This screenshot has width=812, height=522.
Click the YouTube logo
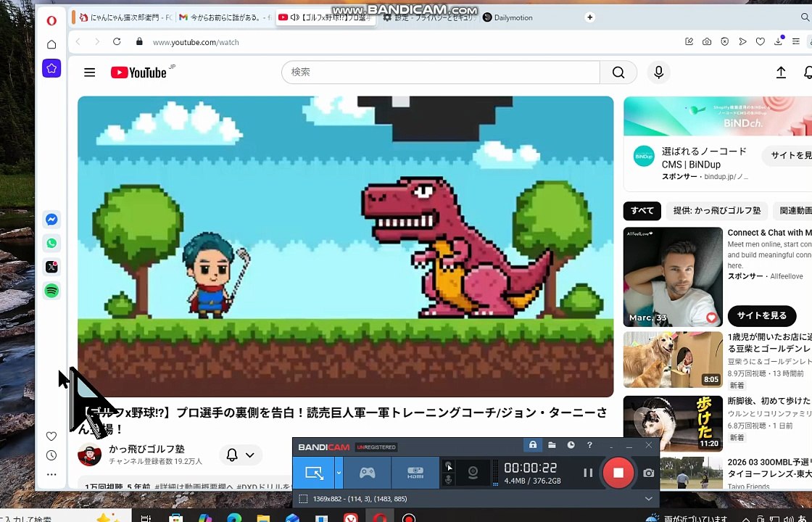[x=138, y=72]
